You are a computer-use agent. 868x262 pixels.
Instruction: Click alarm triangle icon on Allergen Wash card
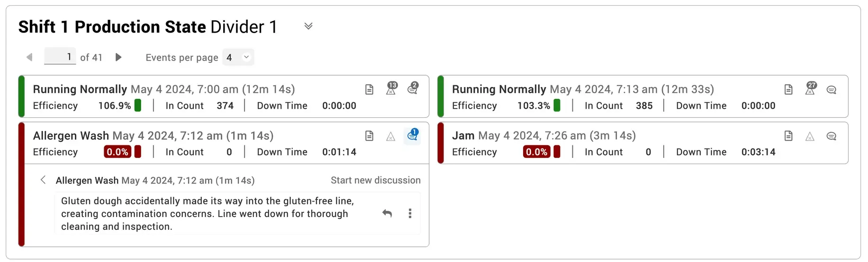(390, 137)
